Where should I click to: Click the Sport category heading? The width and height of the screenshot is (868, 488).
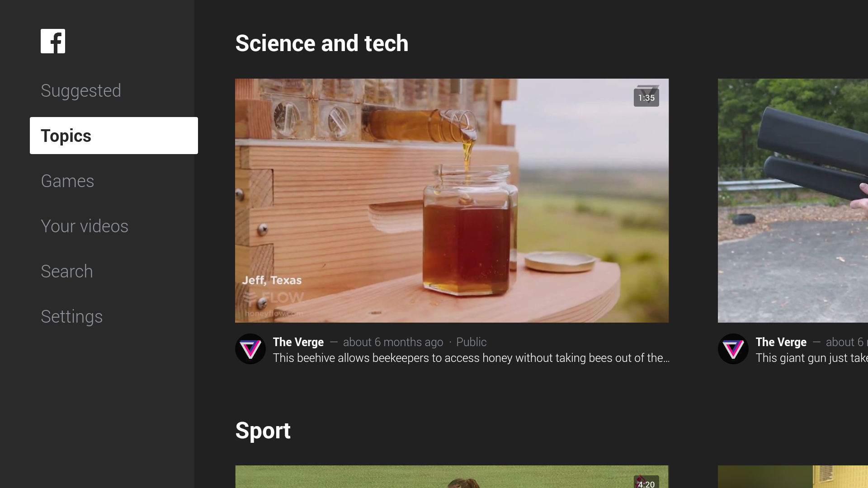pyautogui.click(x=263, y=430)
